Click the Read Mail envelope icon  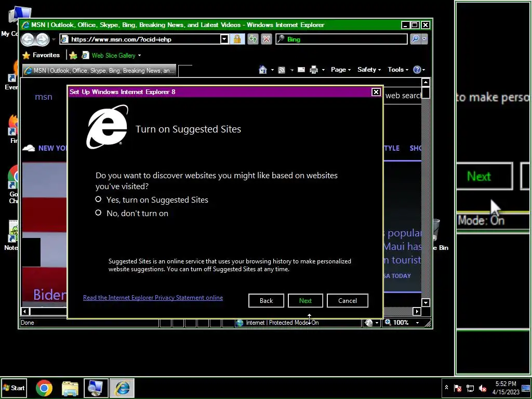click(301, 70)
